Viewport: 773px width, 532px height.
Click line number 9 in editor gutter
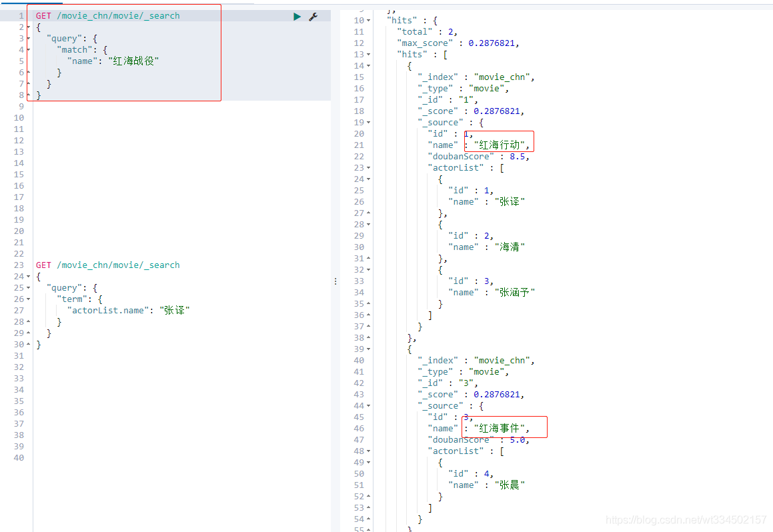click(21, 107)
